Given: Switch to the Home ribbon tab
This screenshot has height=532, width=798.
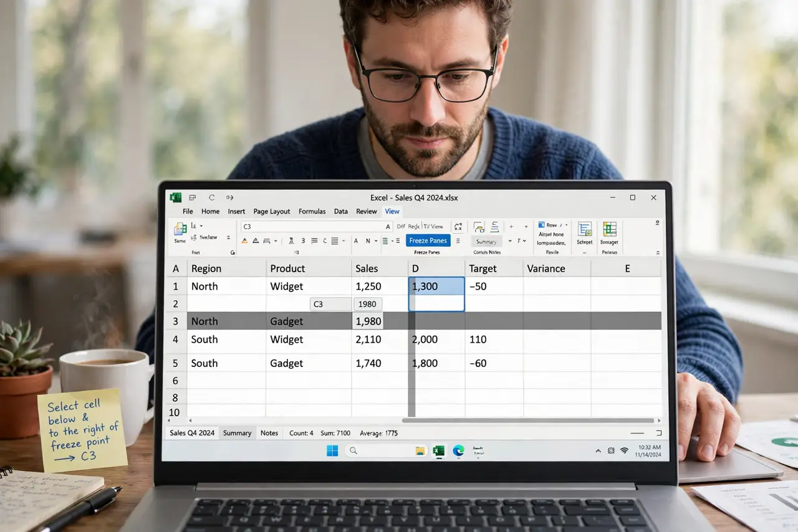Looking at the screenshot, I should point(210,211).
